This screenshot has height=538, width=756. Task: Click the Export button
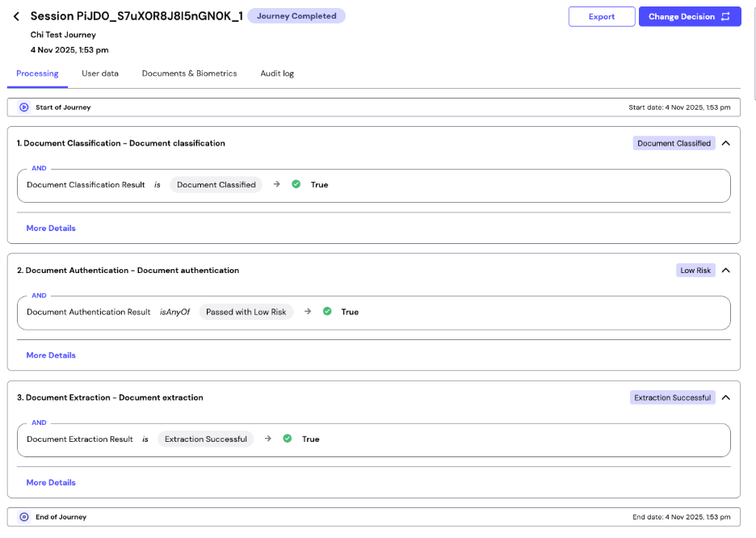[602, 16]
